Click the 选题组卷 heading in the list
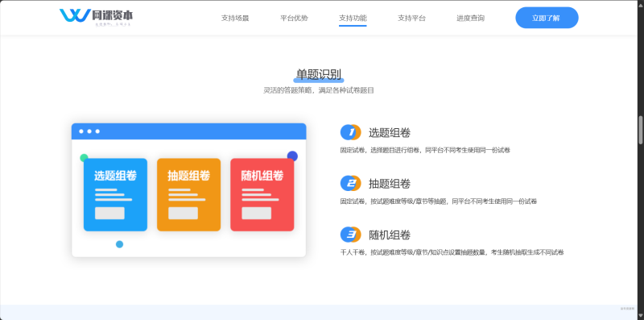The height and width of the screenshot is (320, 644). coord(390,133)
